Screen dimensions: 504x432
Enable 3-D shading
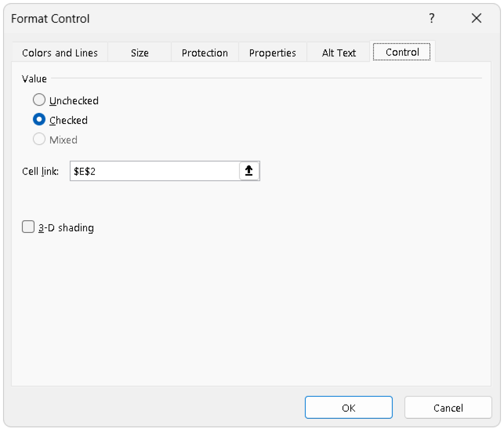pos(28,227)
